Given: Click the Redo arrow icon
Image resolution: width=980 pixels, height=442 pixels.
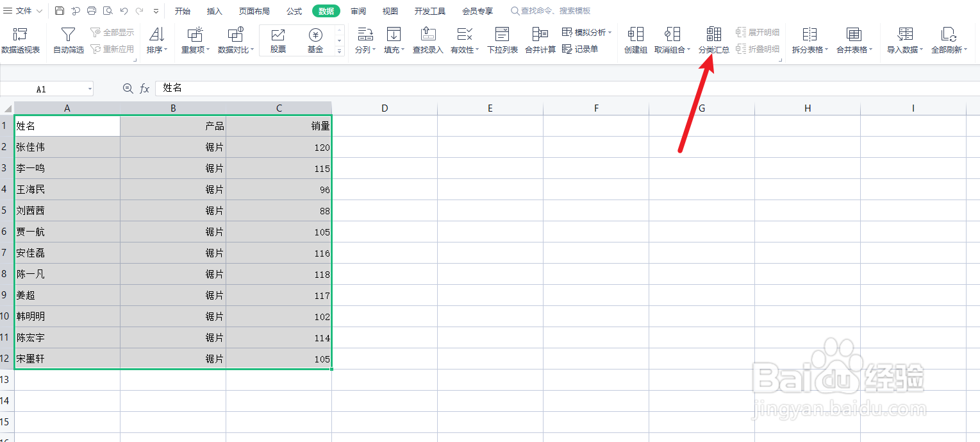Looking at the screenshot, I should (139, 11).
